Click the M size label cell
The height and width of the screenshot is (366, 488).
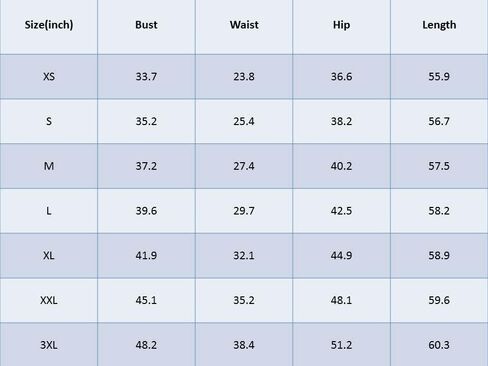point(49,166)
